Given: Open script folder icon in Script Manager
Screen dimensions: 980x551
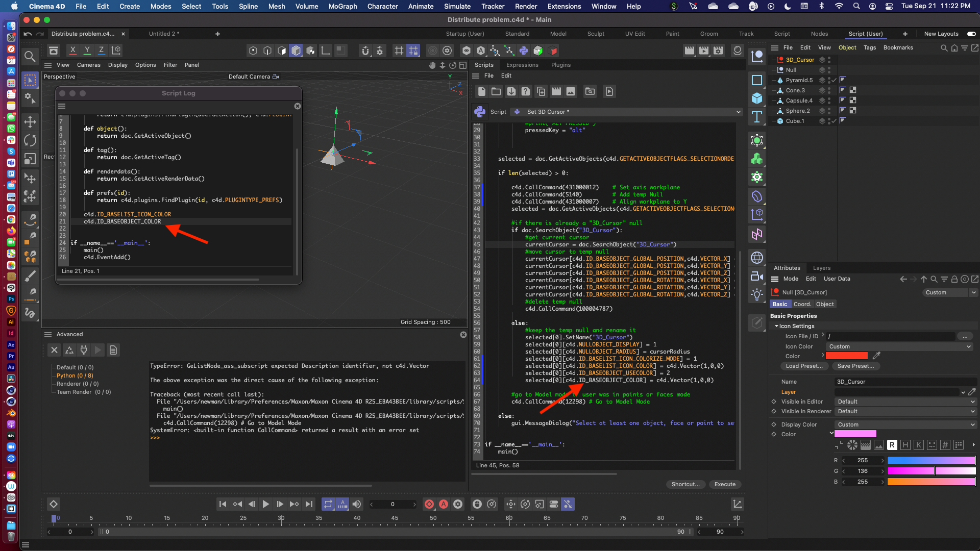Looking at the screenshot, I should 496,91.
